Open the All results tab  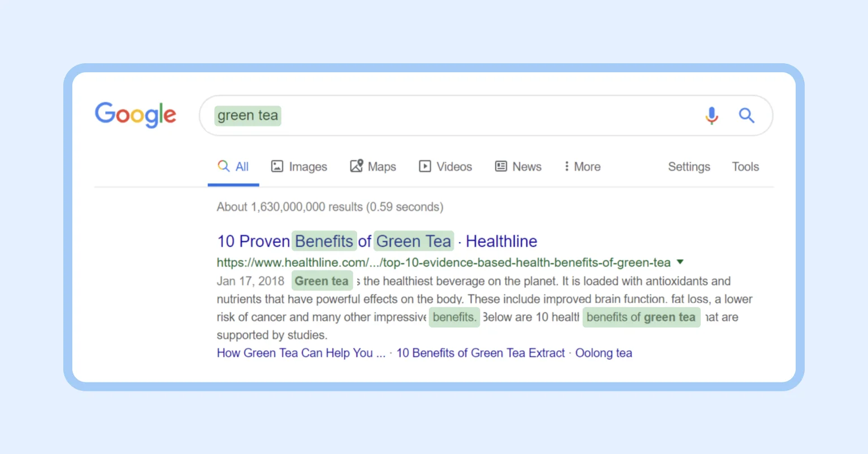point(233,167)
